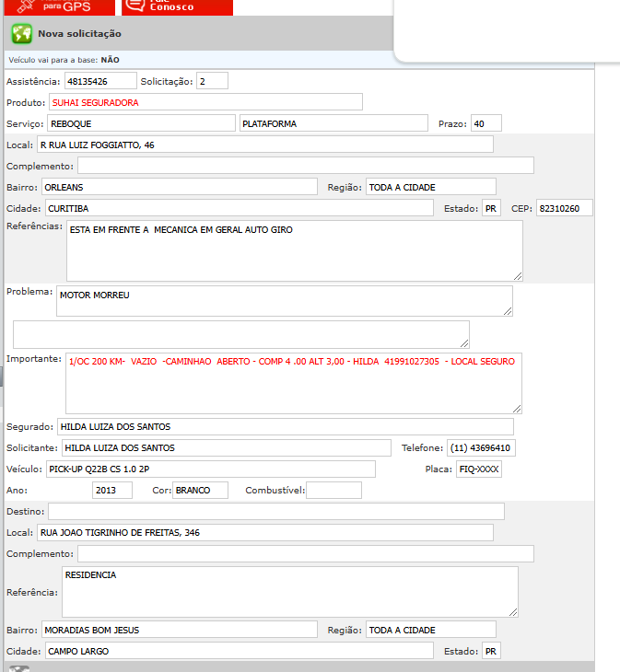This screenshot has width=620, height=672.
Task: Click origin Local field R RUA LUIZ FOGGIATTO
Action: click(265, 145)
